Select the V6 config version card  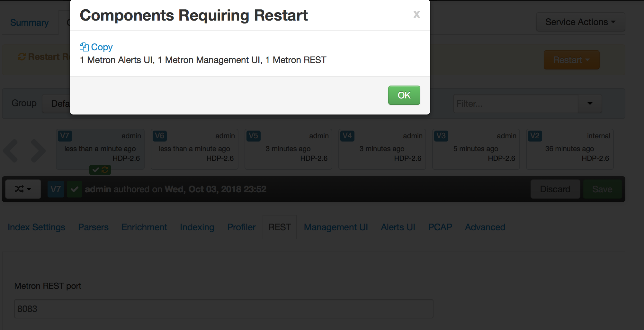194,149
